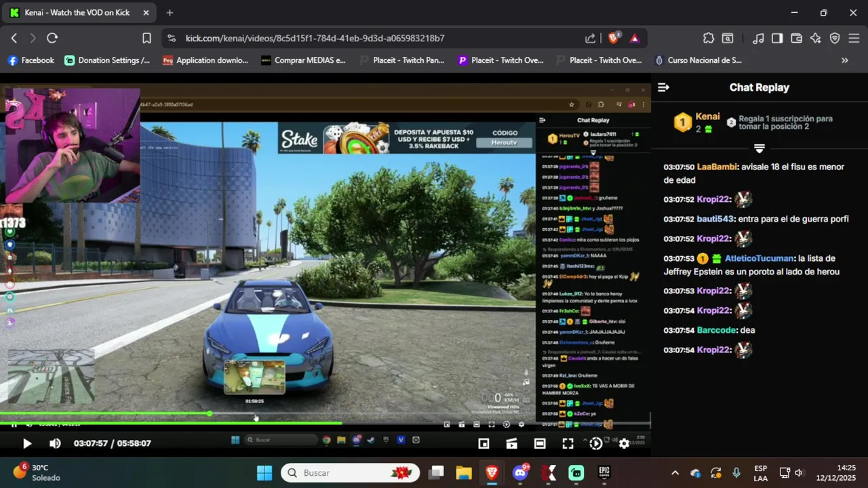The image size is (868, 488).
Task: Expand the gift leaderboard chevron
Action: [759, 148]
